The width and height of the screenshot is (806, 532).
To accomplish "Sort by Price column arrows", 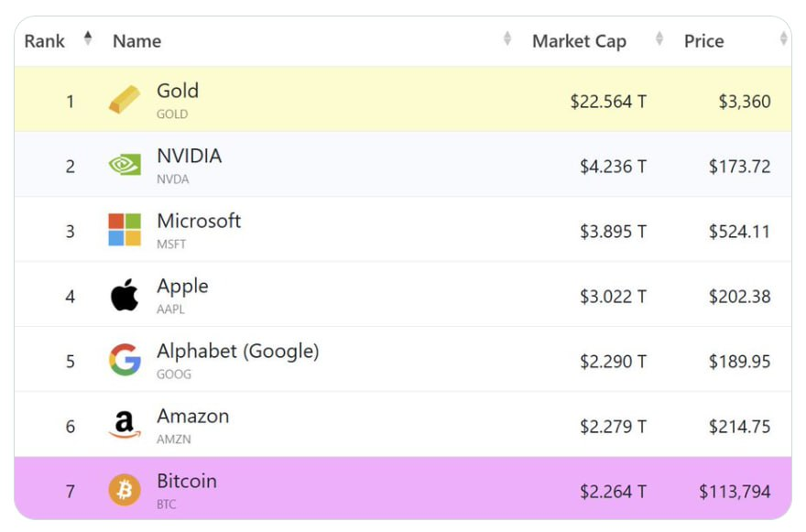I will 783,39.
